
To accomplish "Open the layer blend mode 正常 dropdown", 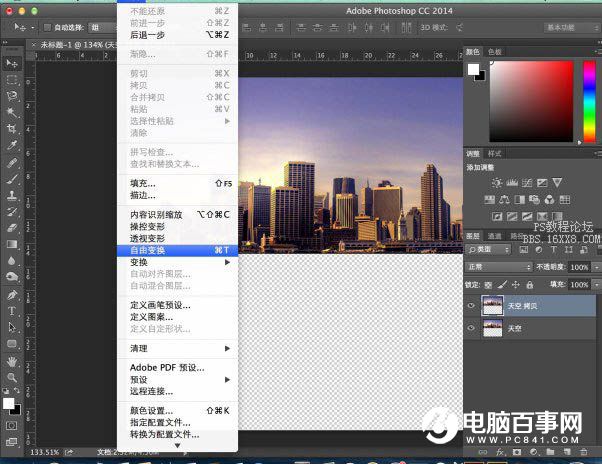I will (x=499, y=267).
